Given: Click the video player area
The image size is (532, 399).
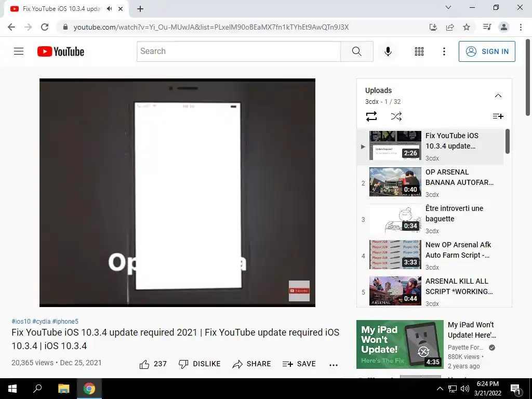Looking at the screenshot, I should tap(177, 193).
